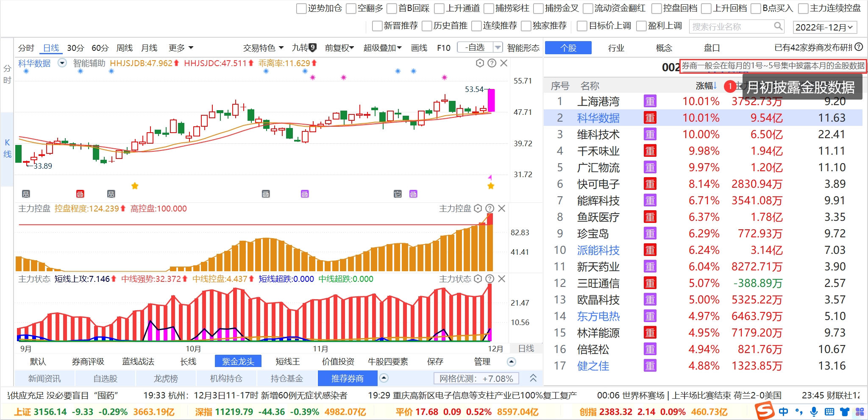The image size is (868, 420).
Task: Open F10 company info
Action: [x=444, y=48]
